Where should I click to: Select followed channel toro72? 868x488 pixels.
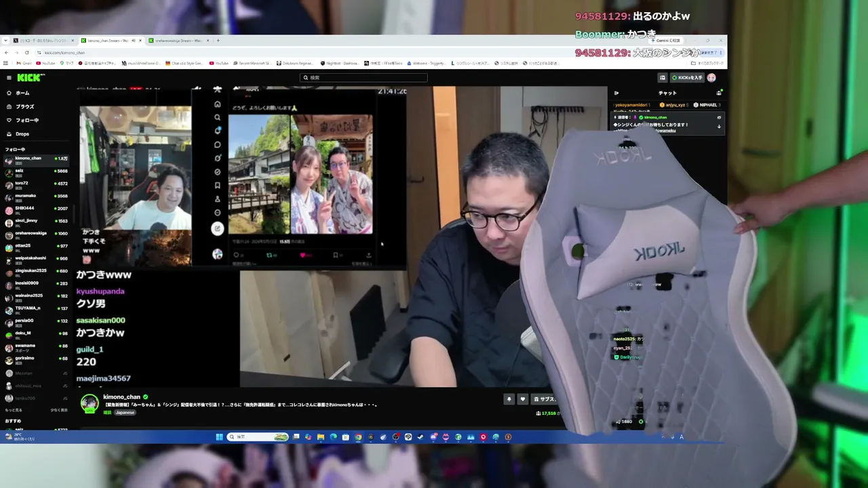pos(36,185)
